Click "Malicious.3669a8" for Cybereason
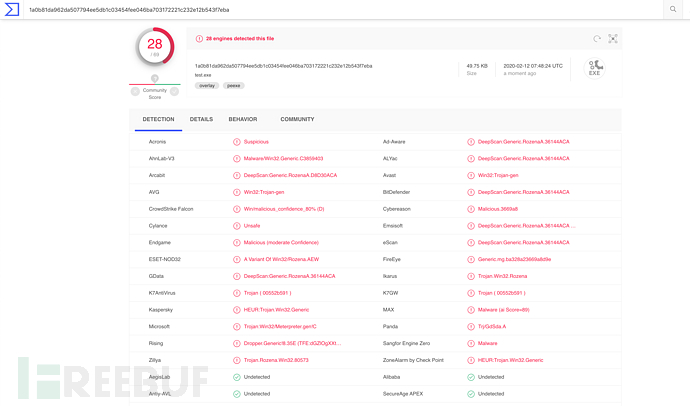Screen dimensions: 690x406 (498, 209)
